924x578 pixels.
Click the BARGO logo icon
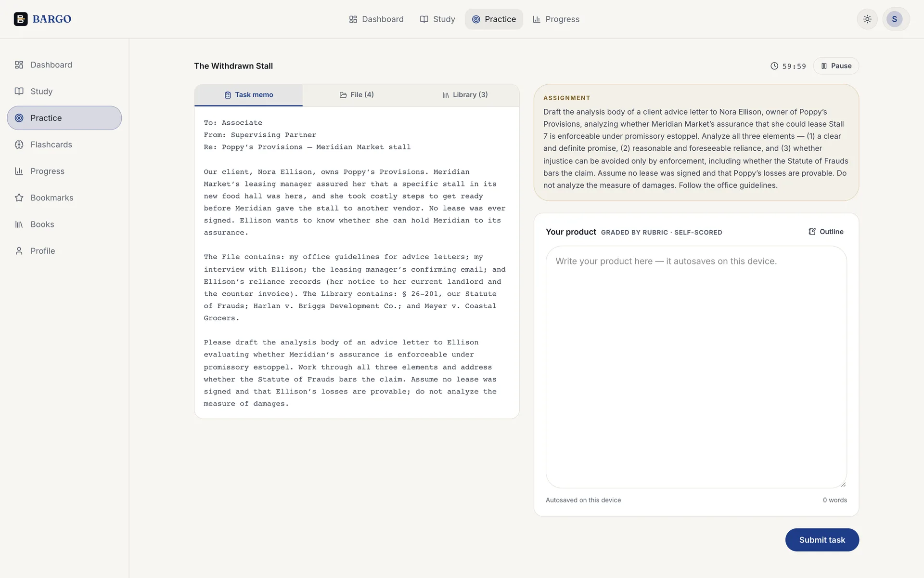click(x=21, y=19)
